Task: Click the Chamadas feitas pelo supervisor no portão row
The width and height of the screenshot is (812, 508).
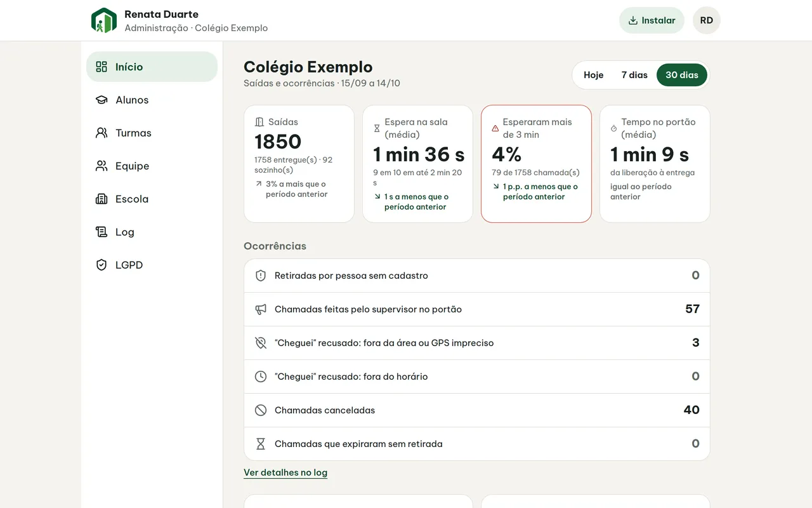Action: pos(477,309)
